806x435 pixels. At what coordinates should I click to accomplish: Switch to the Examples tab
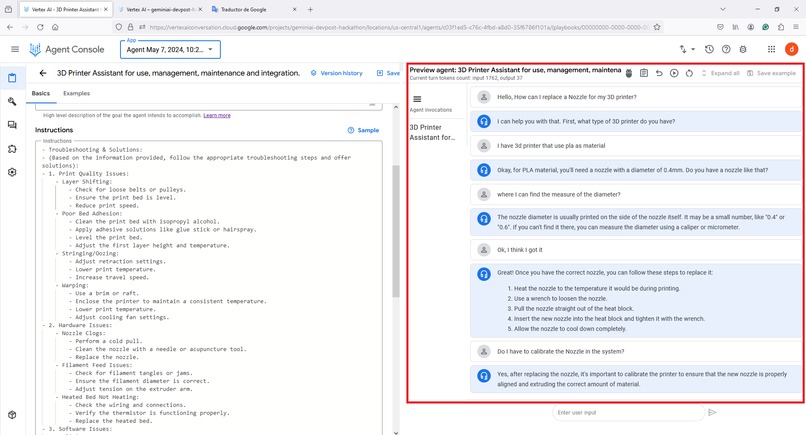pyautogui.click(x=77, y=93)
